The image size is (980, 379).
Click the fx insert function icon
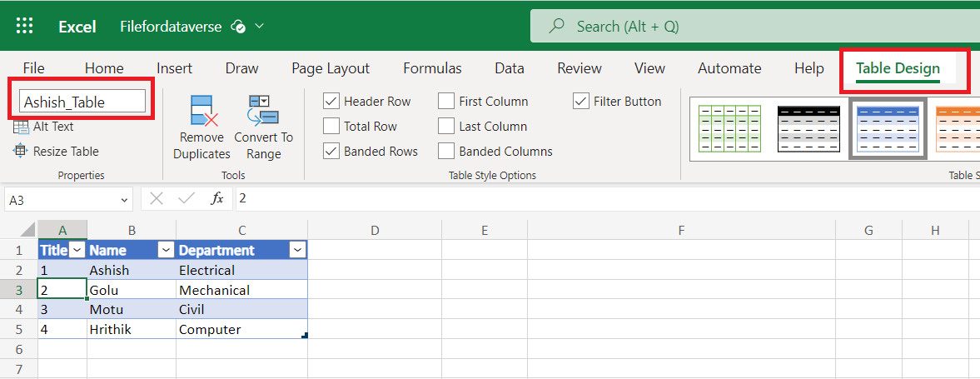coord(217,199)
